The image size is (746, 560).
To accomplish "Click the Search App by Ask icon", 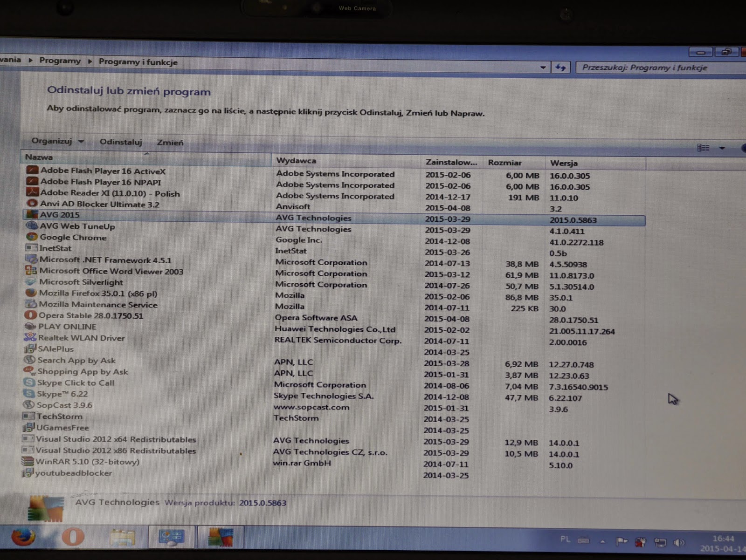I will point(29,360).
